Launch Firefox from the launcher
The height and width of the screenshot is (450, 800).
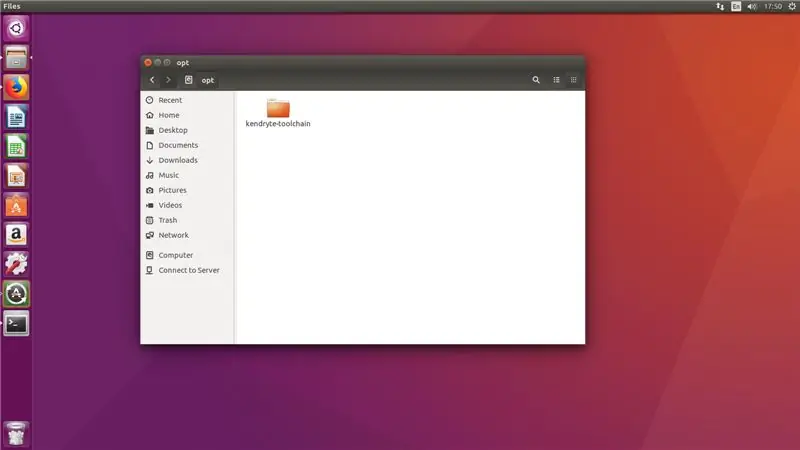tap(16, 87)
